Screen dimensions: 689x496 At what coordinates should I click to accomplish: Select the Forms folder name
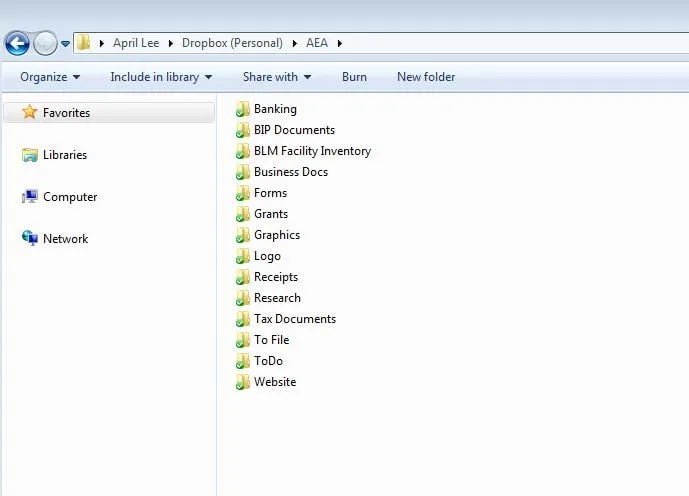coord(270,193)
